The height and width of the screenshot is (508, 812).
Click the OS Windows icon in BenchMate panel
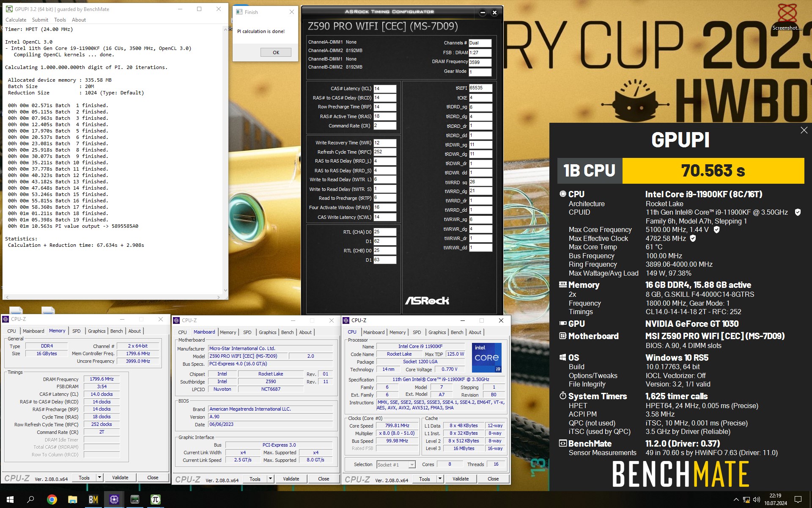pos(563,357)
